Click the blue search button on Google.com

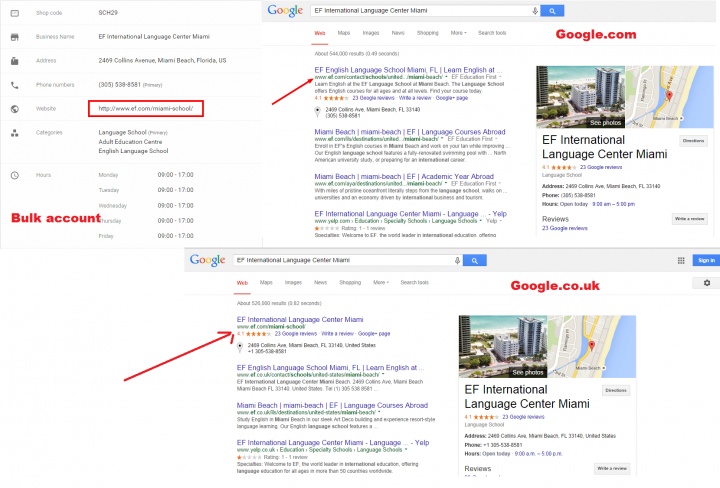(552, 11)
